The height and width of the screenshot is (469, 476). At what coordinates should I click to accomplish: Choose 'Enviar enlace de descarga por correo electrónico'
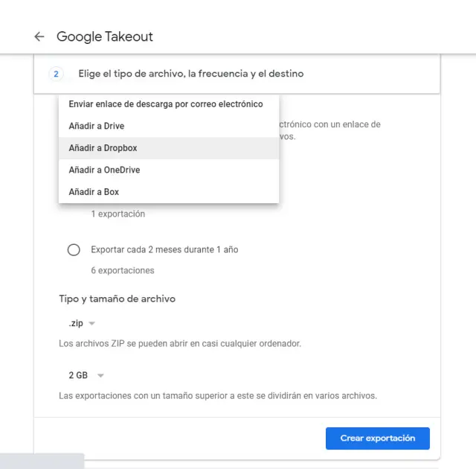click(x=165, y=104)
